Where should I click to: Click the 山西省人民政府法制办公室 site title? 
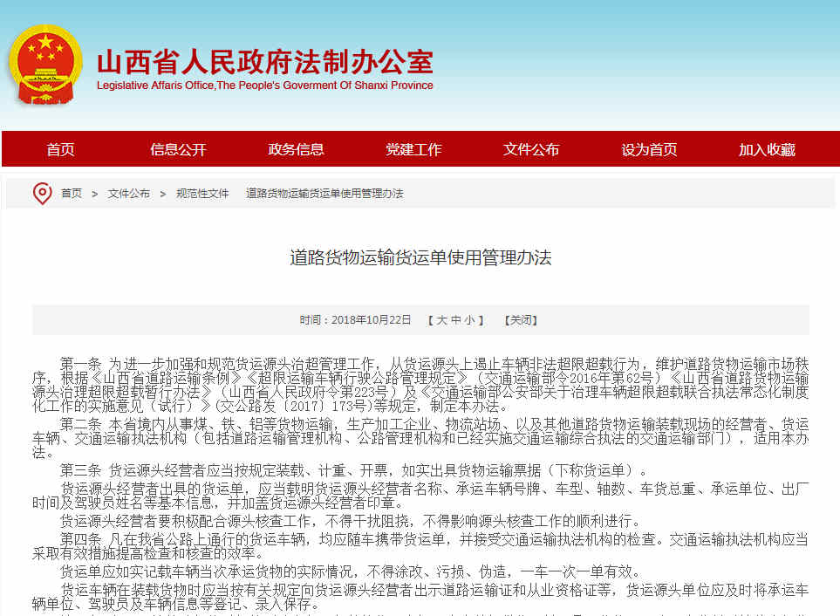pyautogui.click(x=264, y=62)
